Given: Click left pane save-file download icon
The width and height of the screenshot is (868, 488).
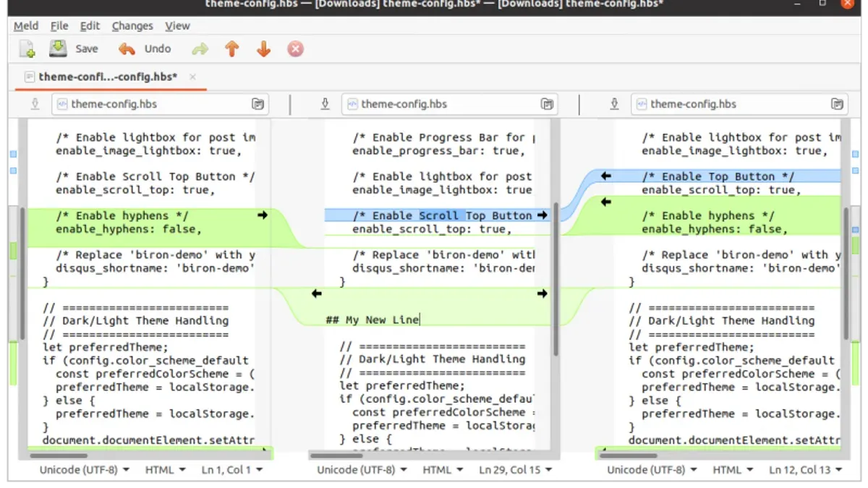Looking at the screenshot, I should (35, 104).
